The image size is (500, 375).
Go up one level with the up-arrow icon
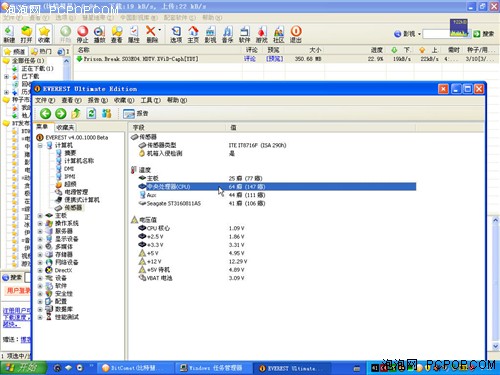coord(76,114)
